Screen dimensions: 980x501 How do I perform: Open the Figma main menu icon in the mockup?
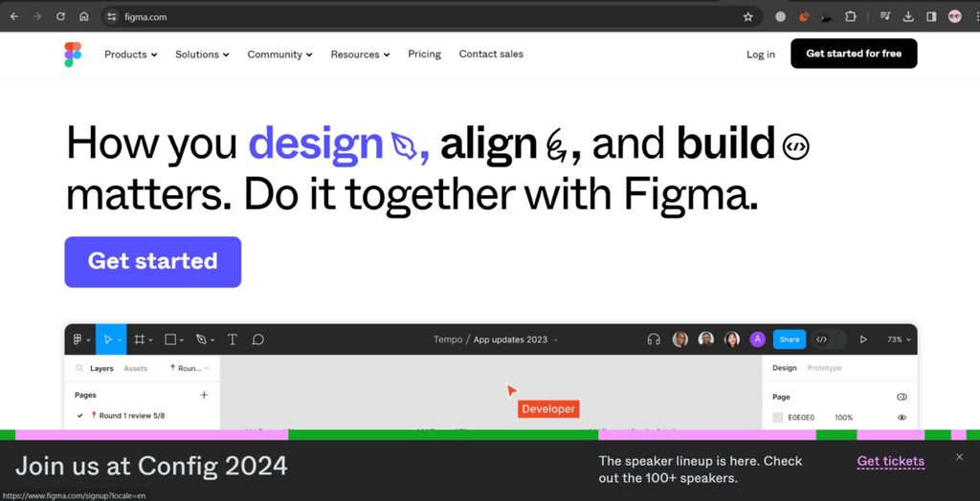pyautogui.click(x=78, y=339)
